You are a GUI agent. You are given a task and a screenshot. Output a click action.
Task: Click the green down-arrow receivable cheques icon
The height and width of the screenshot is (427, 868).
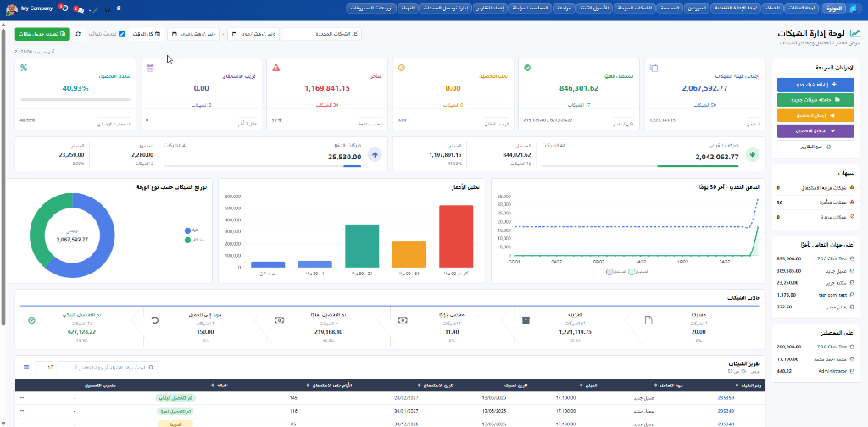(x=752, y=155)
